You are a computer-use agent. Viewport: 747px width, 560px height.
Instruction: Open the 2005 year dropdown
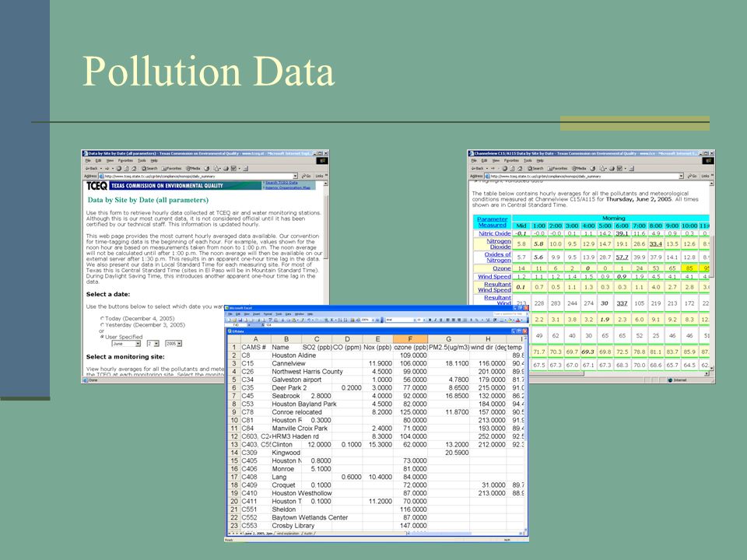179,343
